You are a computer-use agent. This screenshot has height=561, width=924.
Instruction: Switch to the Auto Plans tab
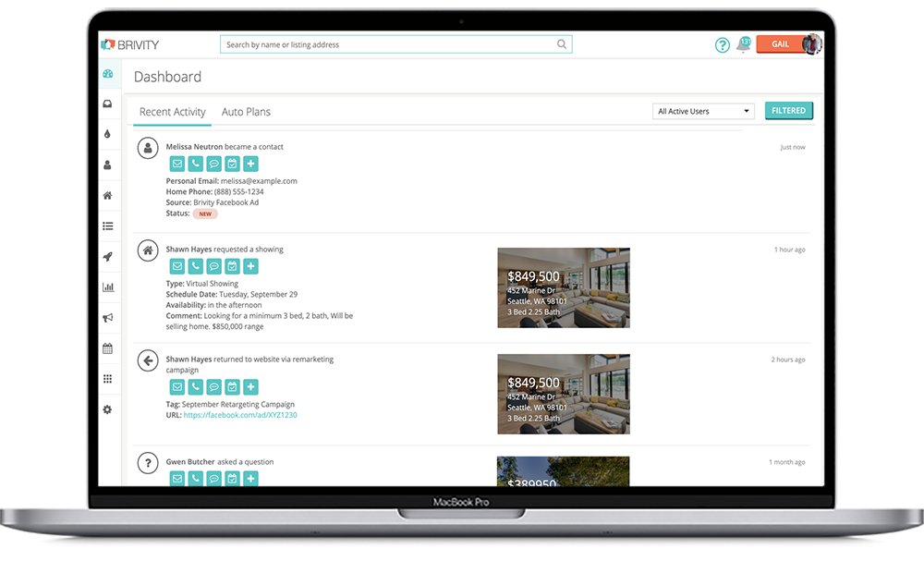[246, 112]
